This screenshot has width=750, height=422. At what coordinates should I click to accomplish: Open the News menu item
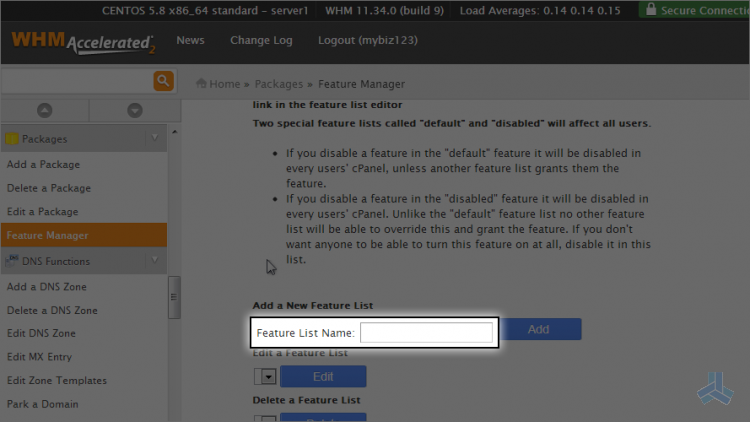click(x=190, y=41)
